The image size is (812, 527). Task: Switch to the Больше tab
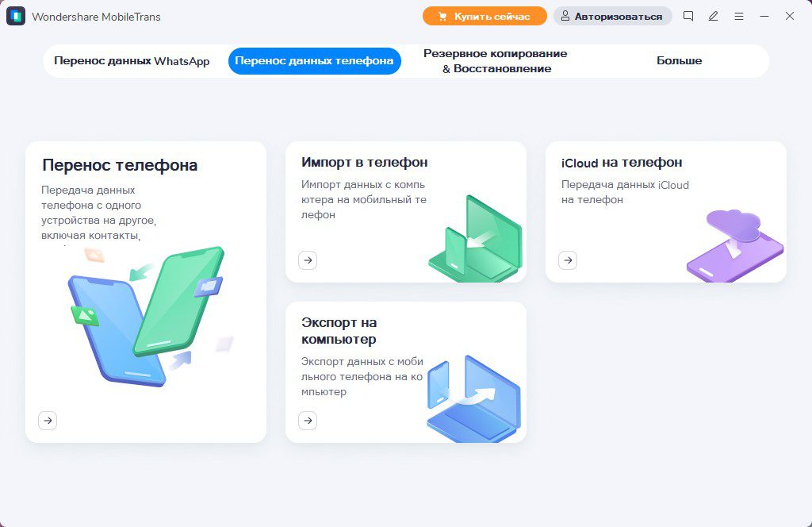tap(679, 60)
